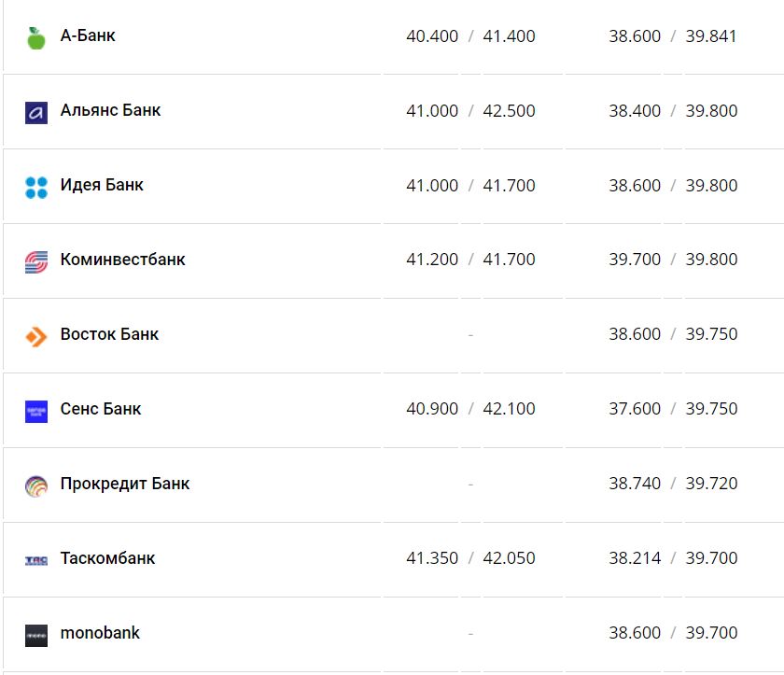Click the Коминвестбанк striped logo
784x675 pixels.
tap(36, 262)
